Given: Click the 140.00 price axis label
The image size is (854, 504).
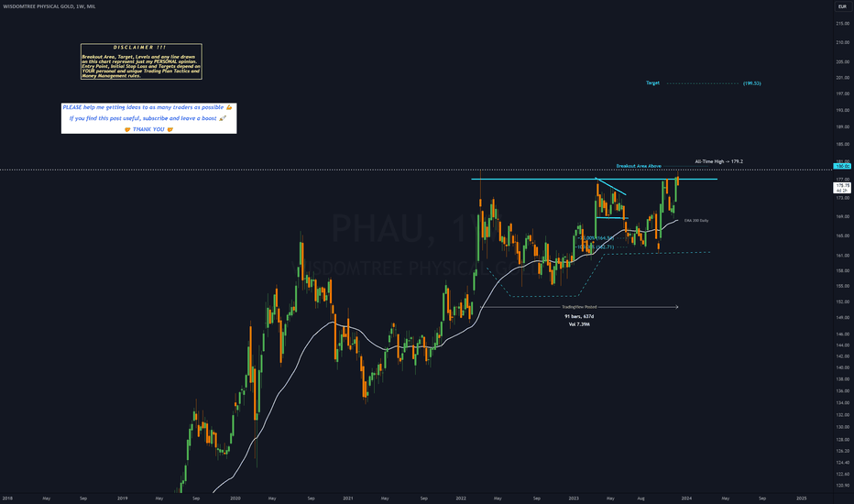Looking at the screenshot, I should click(x=843, y=367).
